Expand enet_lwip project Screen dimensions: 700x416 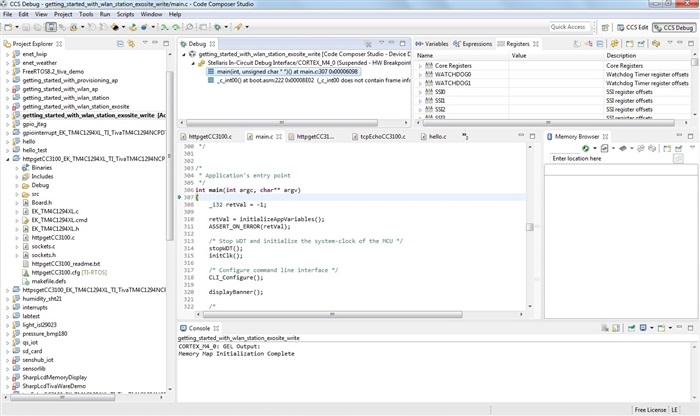tap(8, 54)
